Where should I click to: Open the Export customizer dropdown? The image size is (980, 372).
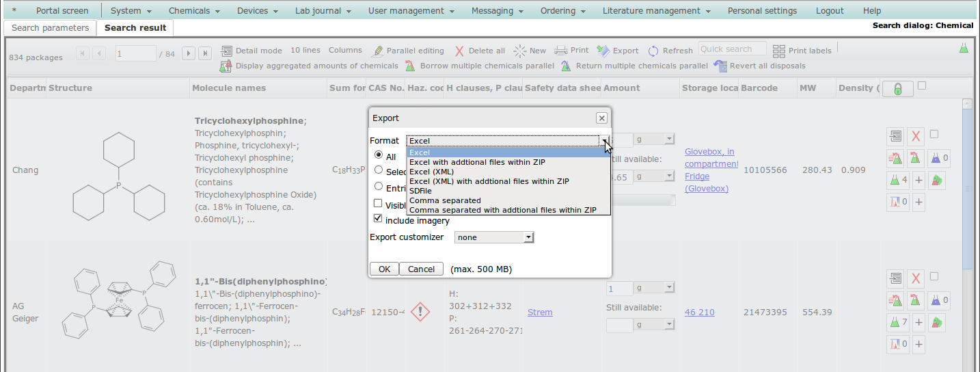(493, 237)
